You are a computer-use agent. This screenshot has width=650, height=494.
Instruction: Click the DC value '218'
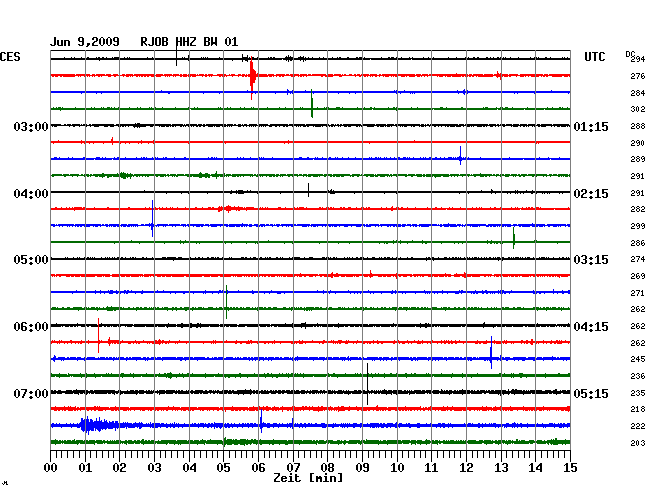coord(638,409)
